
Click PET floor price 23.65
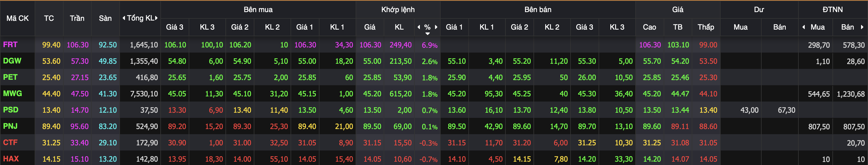108,77
